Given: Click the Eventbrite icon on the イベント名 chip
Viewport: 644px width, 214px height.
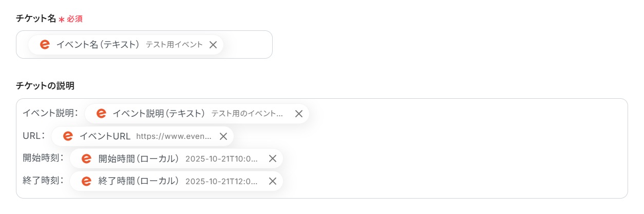Looking at the screenshot, I should pos(45,45).
